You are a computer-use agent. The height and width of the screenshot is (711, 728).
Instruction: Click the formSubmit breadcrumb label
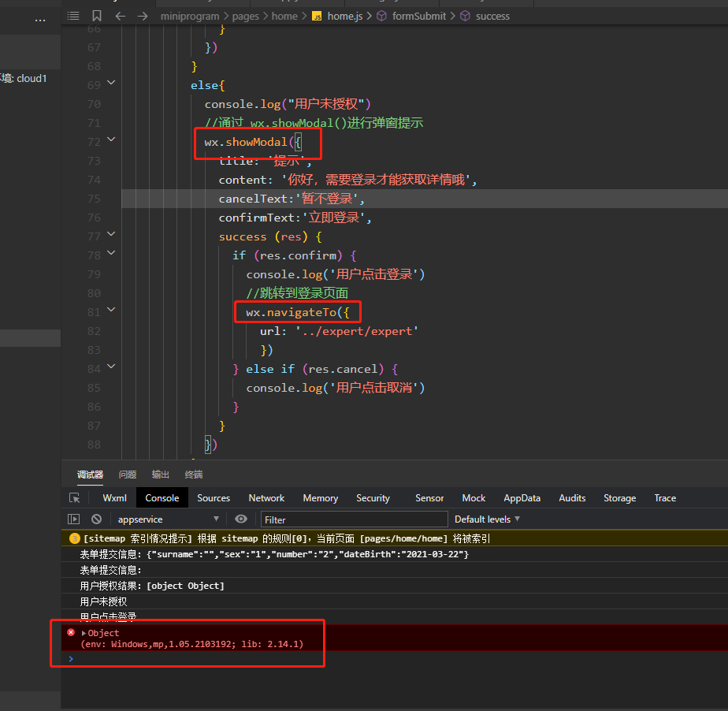pyautogui.click(x=419, y=17)
